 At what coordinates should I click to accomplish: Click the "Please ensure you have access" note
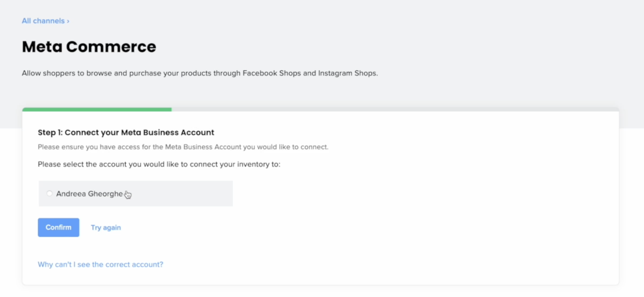pyautogui.click(x=183, y=147)
